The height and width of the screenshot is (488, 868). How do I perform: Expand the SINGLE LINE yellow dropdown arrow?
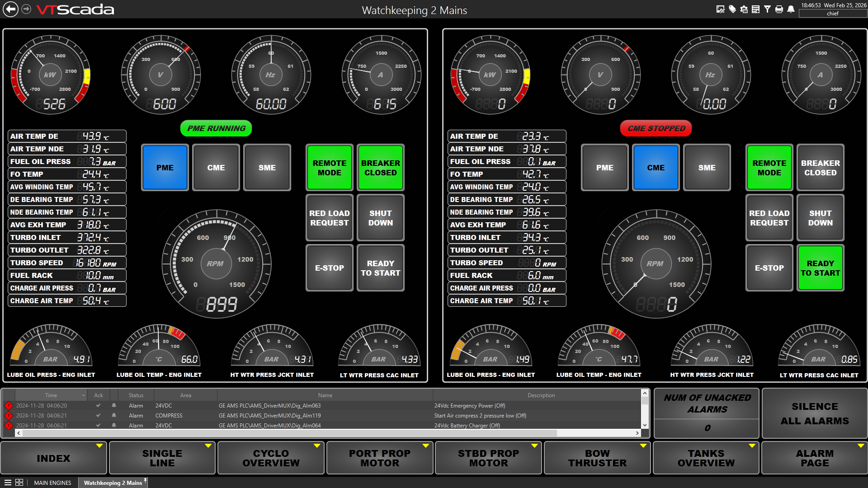tap(208, 446)
